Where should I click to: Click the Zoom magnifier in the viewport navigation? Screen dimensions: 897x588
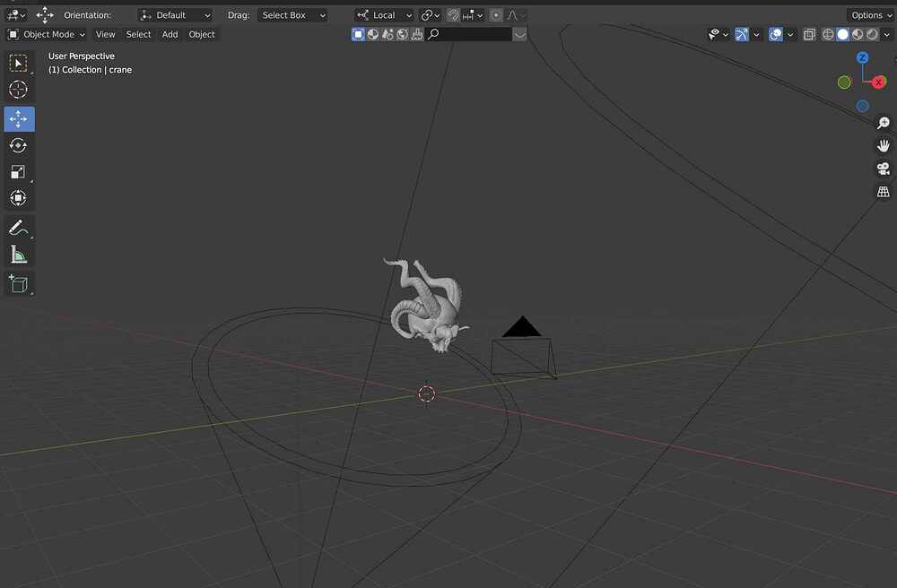point(884,123)
